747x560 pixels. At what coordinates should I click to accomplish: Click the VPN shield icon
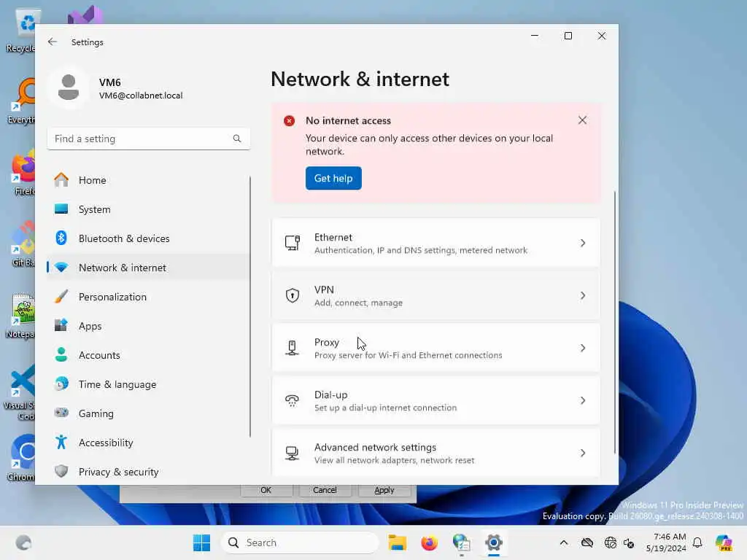click(293, 296)
